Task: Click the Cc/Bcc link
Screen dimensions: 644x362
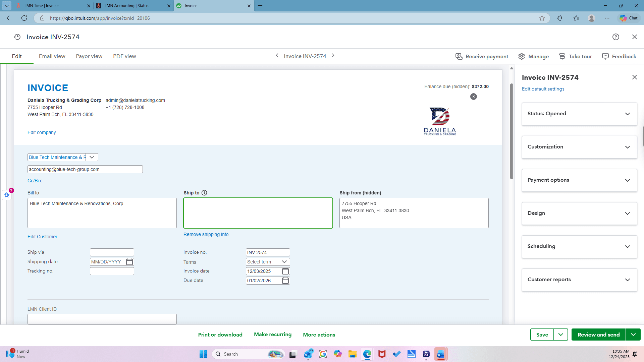Action: [35, 181]
